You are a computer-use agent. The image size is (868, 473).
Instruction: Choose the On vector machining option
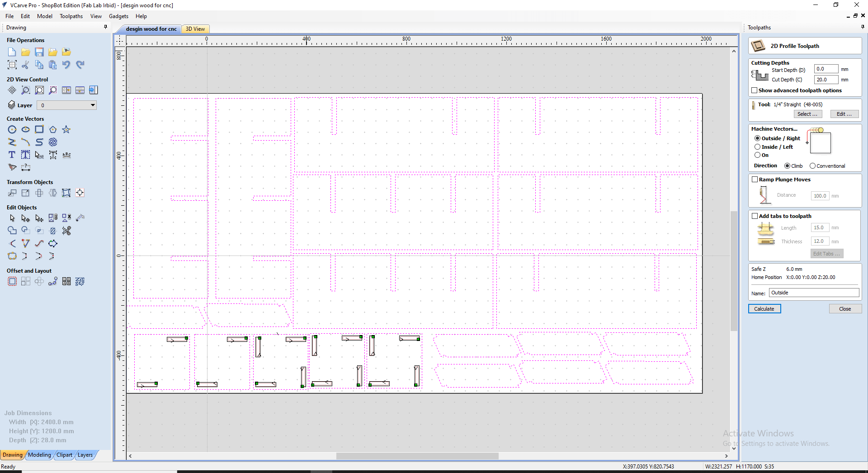(757, 155)
